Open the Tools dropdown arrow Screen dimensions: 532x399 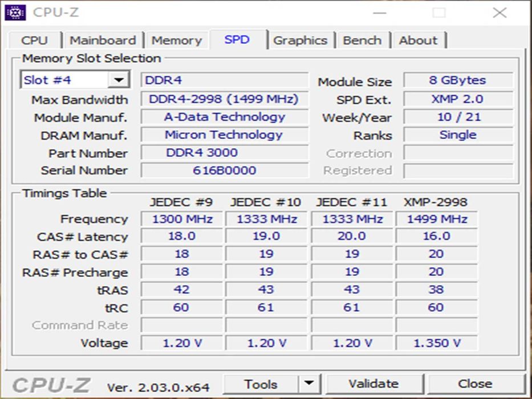tap(309, 384)
